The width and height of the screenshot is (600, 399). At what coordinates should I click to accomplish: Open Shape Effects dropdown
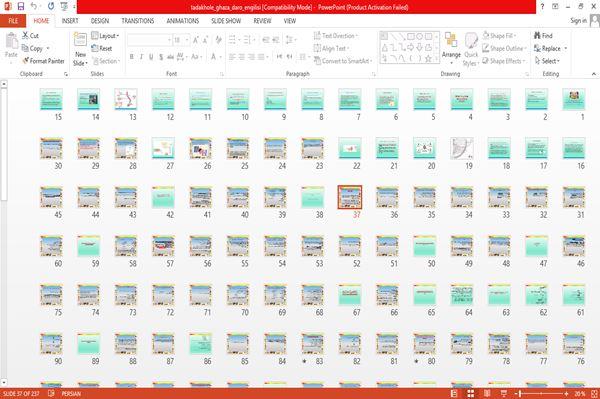pyautogui.click(x=503, y=61)
